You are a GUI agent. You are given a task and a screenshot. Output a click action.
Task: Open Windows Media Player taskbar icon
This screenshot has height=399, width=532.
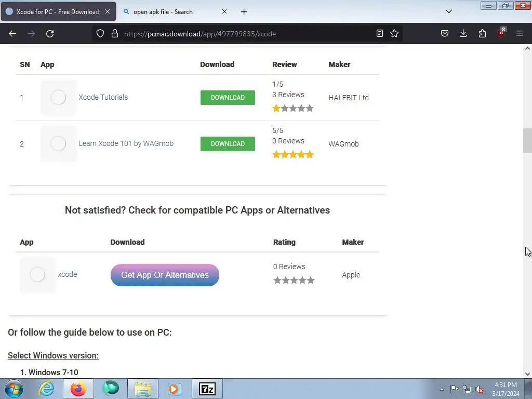pyautogui.click(x=175, y=389)
